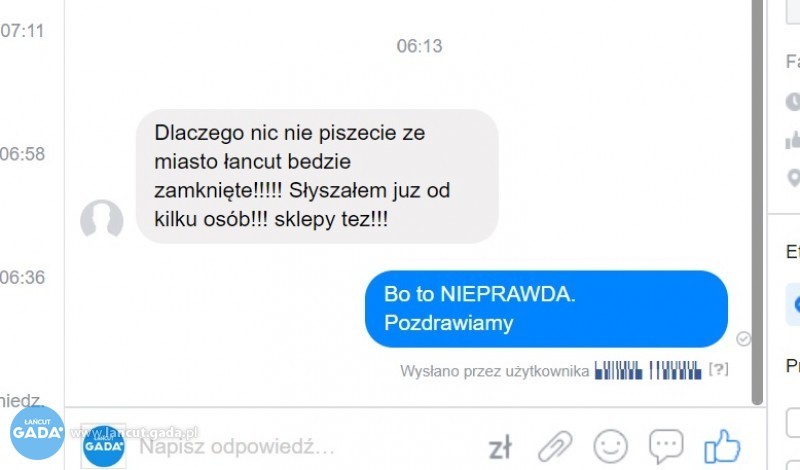Attach a file with paperclip icon

point(555,447)
